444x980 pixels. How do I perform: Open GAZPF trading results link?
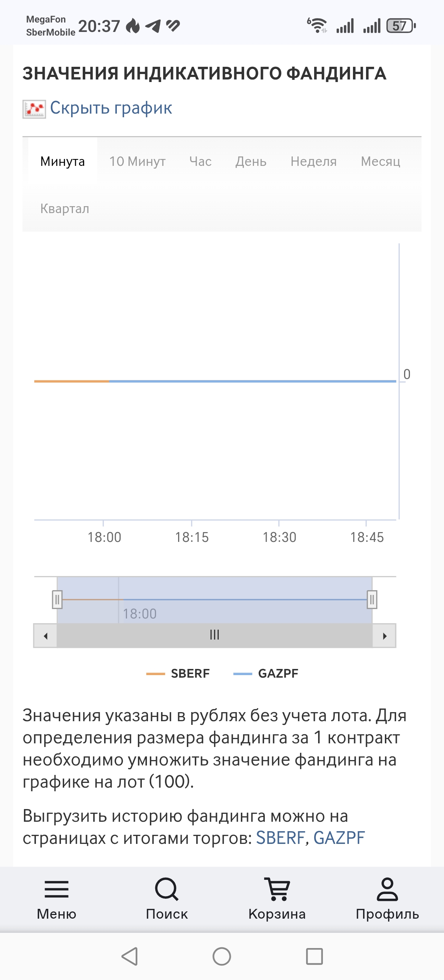[339, 837]
